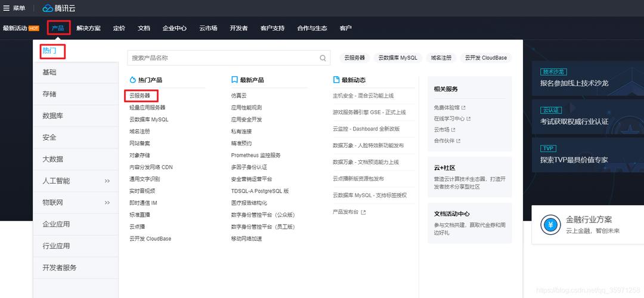Open the 云+社区 card
This screenshot has width=644, height=298.
tap(470, 178)
